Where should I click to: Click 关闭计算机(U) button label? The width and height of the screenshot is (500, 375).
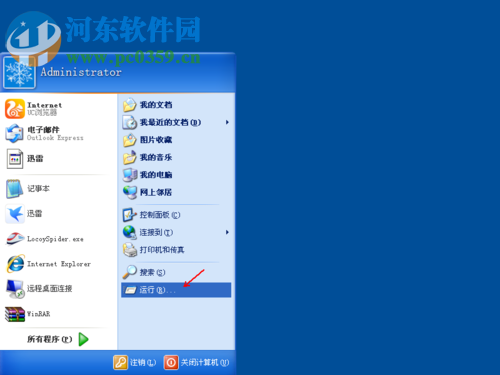coord(205,362)
